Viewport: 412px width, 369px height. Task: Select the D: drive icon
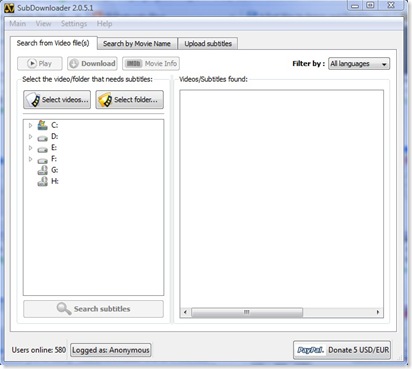click(43, 138)
